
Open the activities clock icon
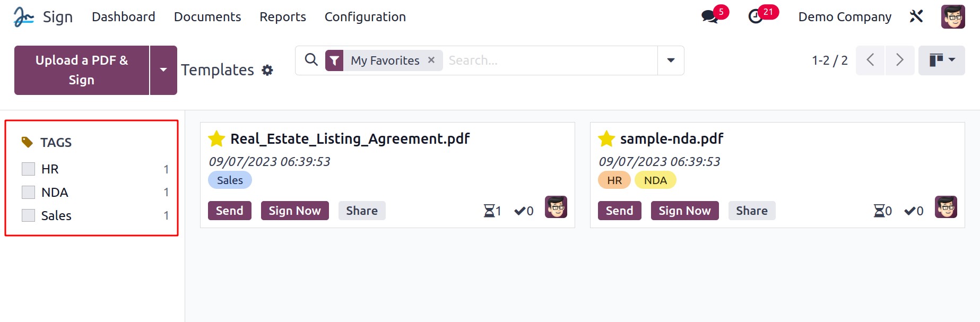pos(755,16)
